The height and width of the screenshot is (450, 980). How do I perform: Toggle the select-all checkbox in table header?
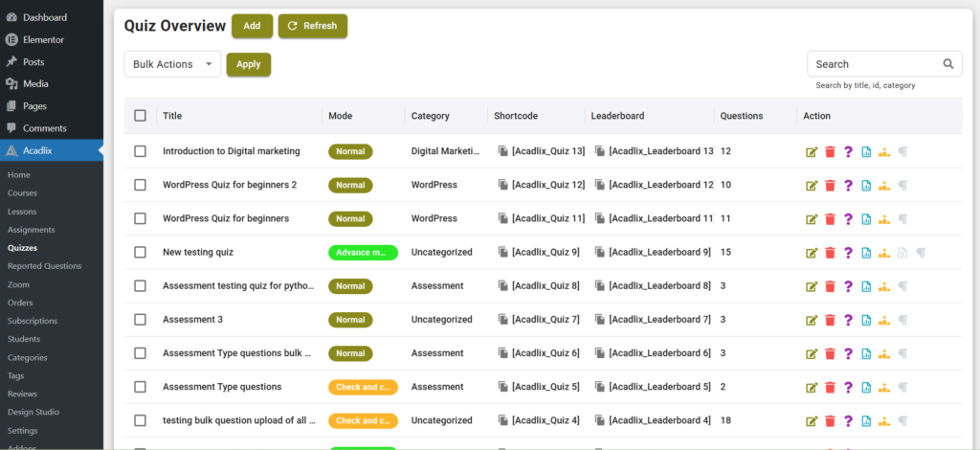141,116
